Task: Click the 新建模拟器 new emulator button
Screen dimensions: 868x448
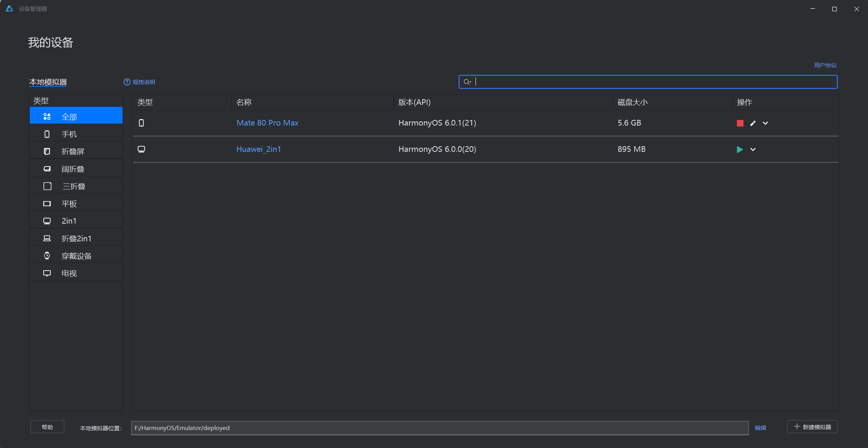Action: [812, 427]
